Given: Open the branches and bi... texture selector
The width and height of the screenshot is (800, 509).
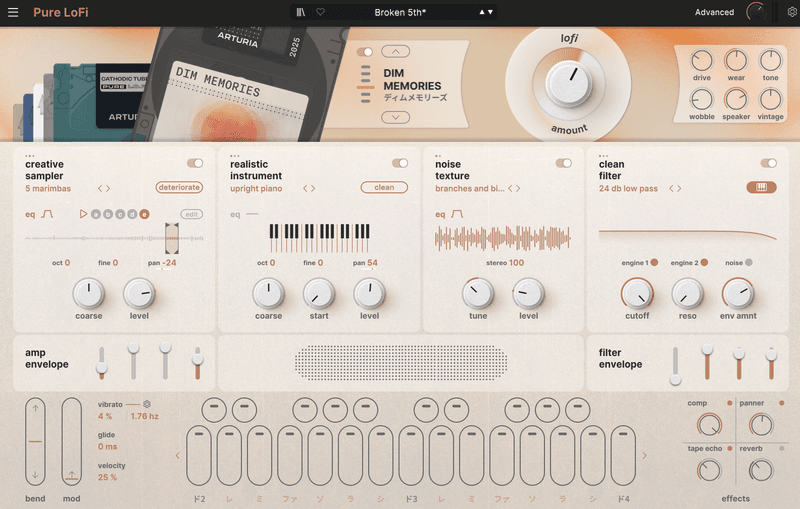Looking at the screenshot, I should point(470,189).
